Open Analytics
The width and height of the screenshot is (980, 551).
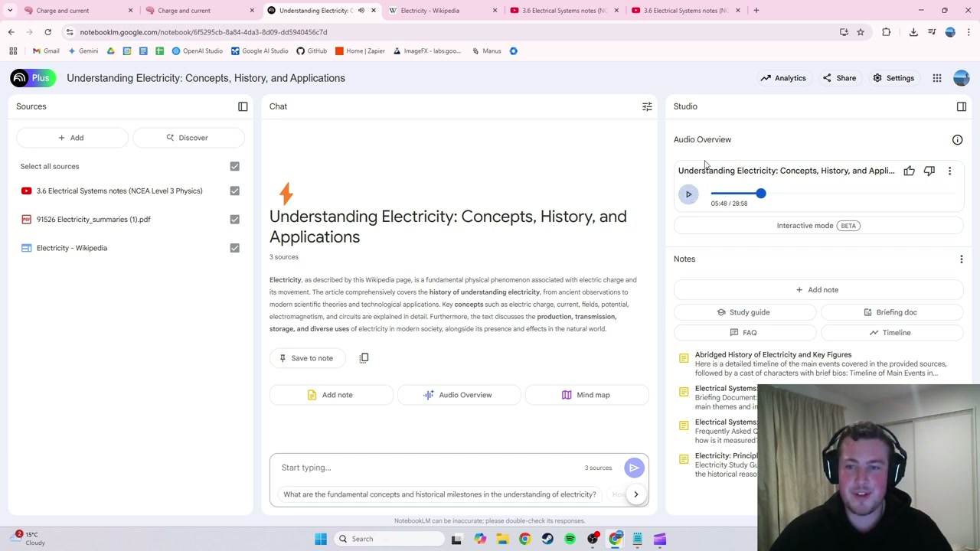[783, 78]
